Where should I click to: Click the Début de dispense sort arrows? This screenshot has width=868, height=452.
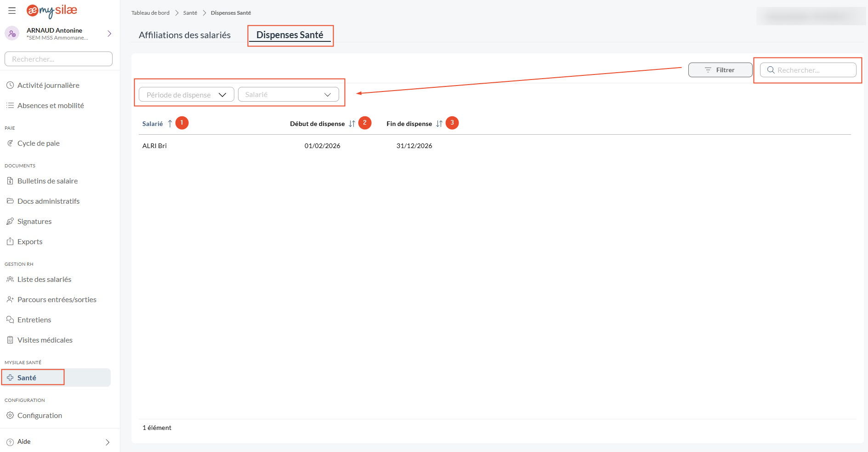[x=352, y=124]
